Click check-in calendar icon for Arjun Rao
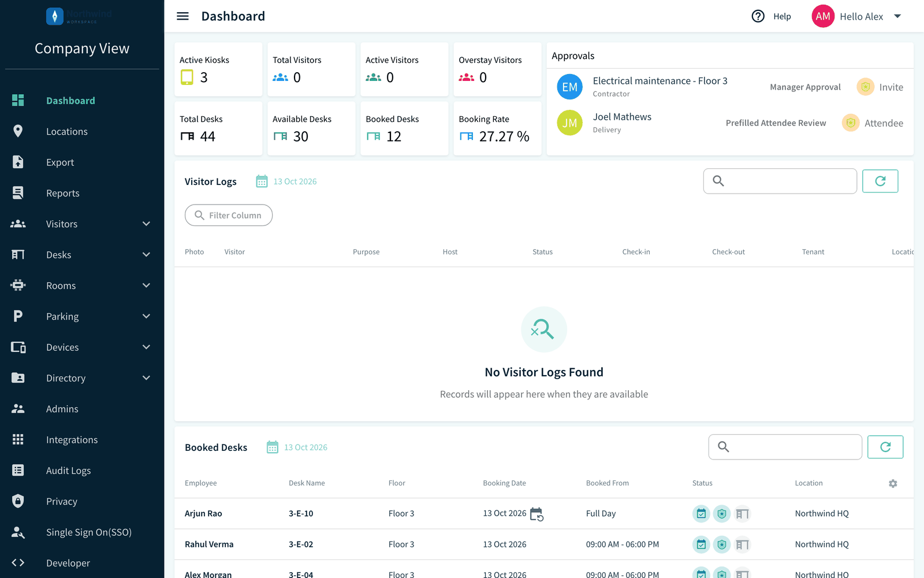This screenshot has width=924, height=578. pyautogui.click(x=701, y=513)
